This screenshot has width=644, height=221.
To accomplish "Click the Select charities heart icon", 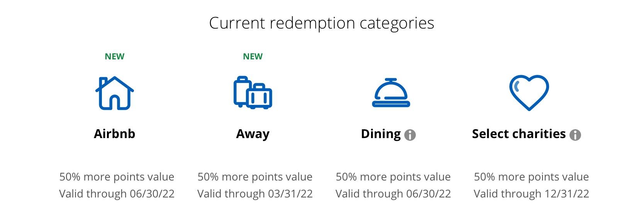I will pos(529,93).
